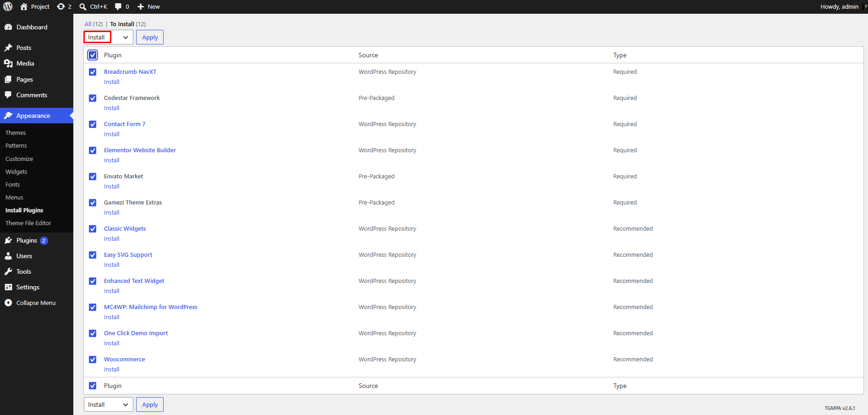
Task: Uncheck the Contact Form 7 checkbox
Action: point(93,124)
